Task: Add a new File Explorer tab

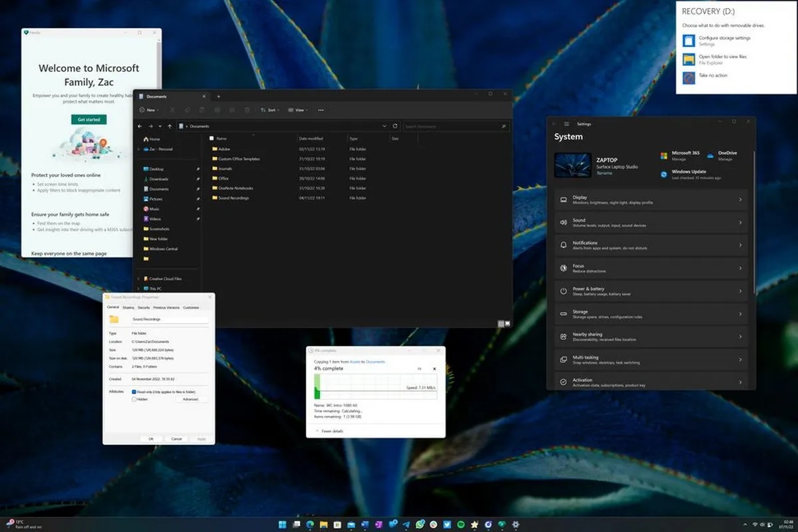Action: 218,96
